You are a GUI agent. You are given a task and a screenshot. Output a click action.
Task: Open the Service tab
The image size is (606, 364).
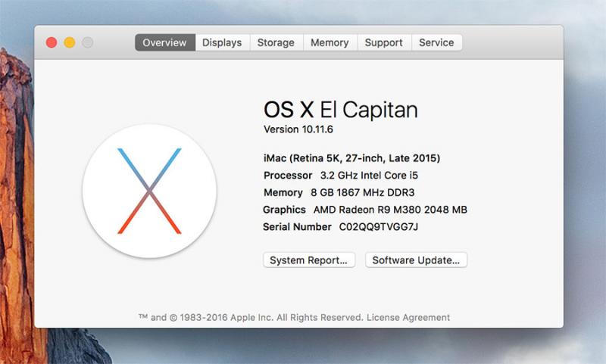[437, 42]
